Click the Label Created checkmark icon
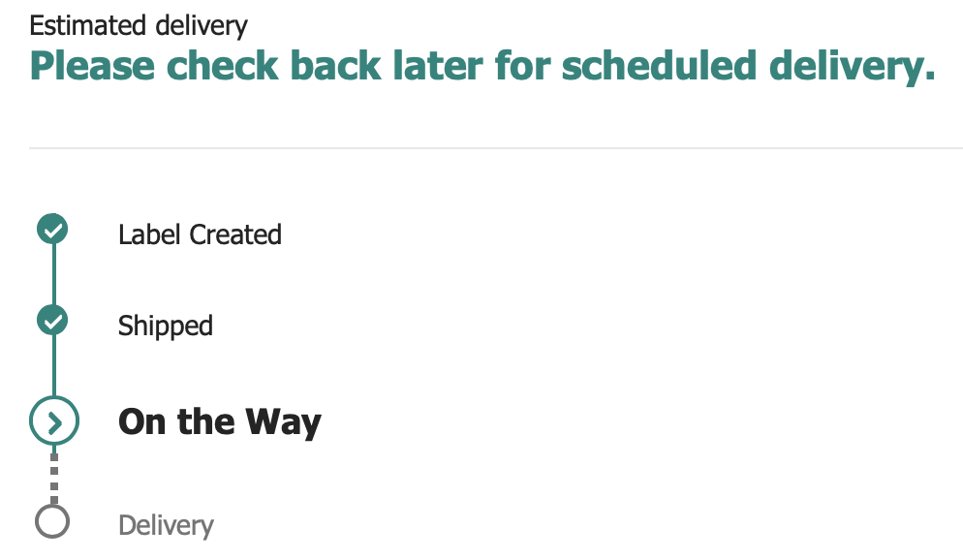This screenshot has width=963, height=560. pos(52,229)
